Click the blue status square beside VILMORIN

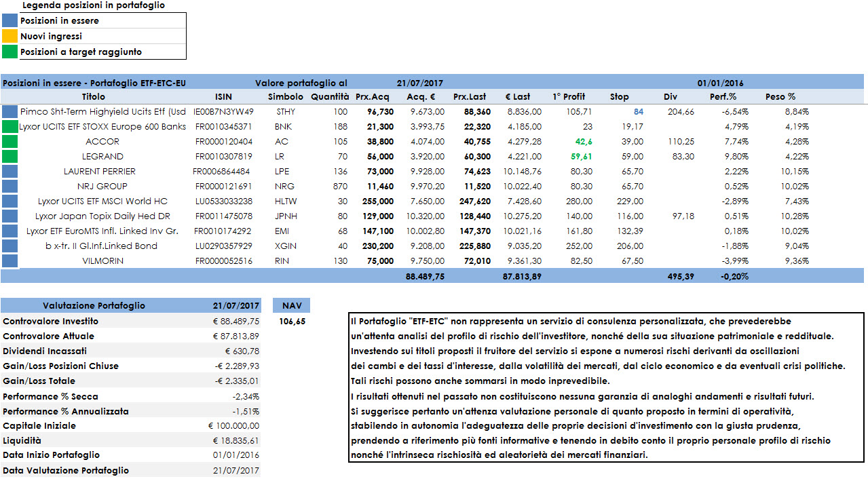coord(10,261)
